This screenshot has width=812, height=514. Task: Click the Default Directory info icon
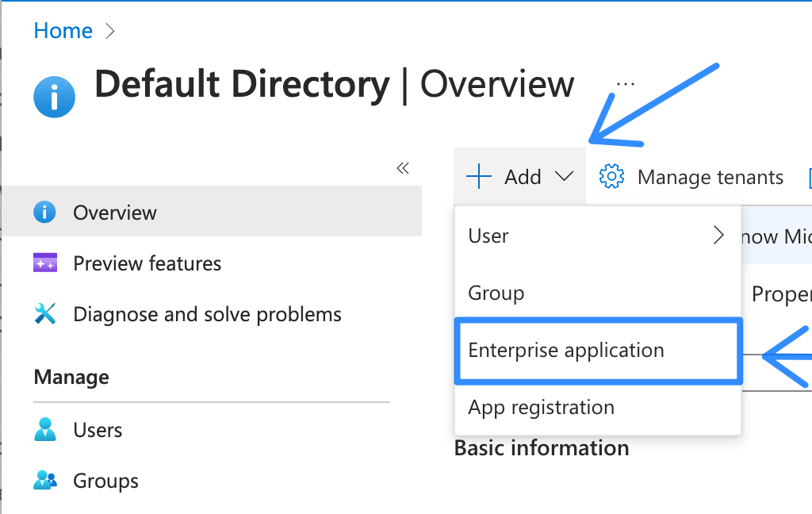coord(55,98)
